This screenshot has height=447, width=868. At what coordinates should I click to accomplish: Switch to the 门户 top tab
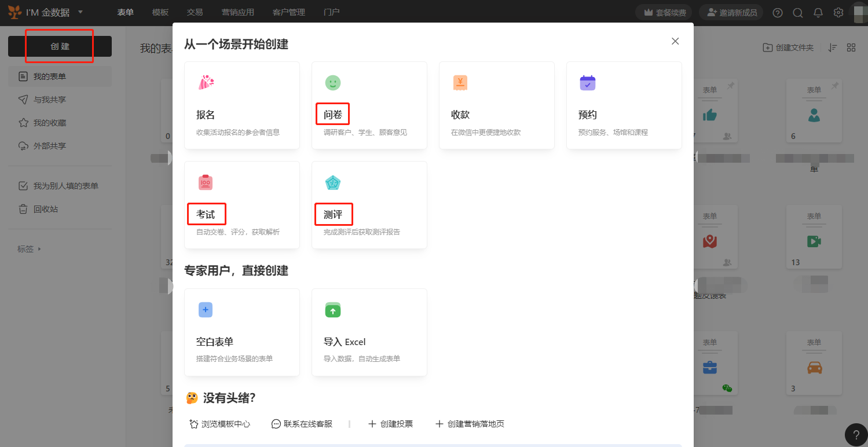(332, 12)
